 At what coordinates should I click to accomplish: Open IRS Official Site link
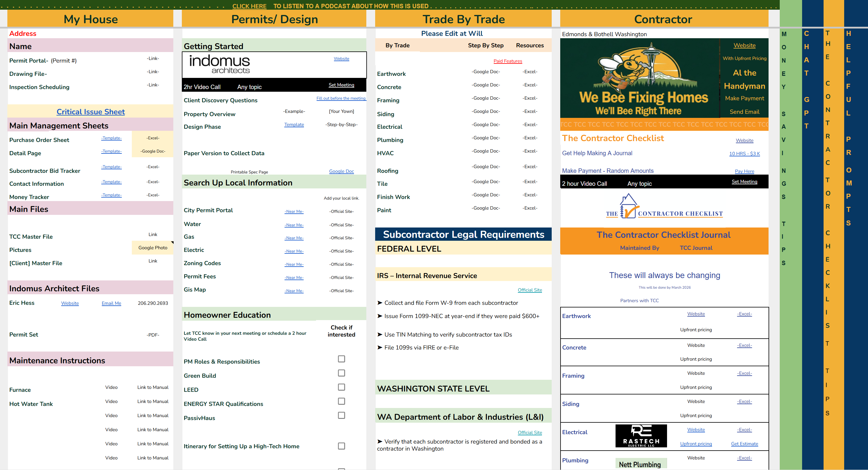[x=530, y=290]
